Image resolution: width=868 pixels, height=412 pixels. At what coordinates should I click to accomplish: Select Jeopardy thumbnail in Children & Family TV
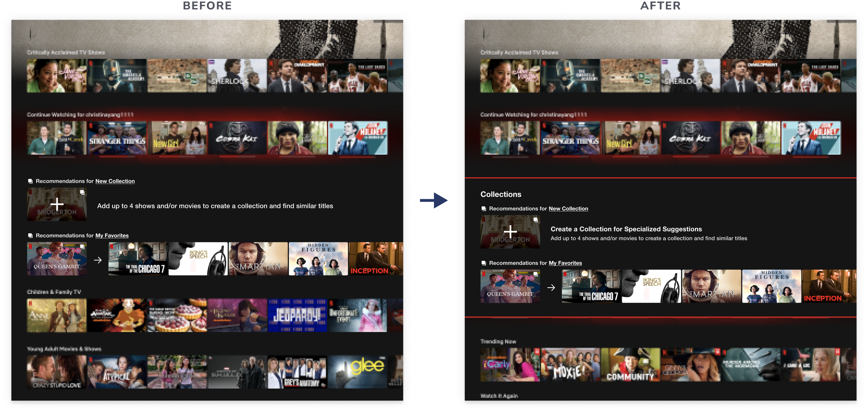pyautogui.click(x=297, y=315)
